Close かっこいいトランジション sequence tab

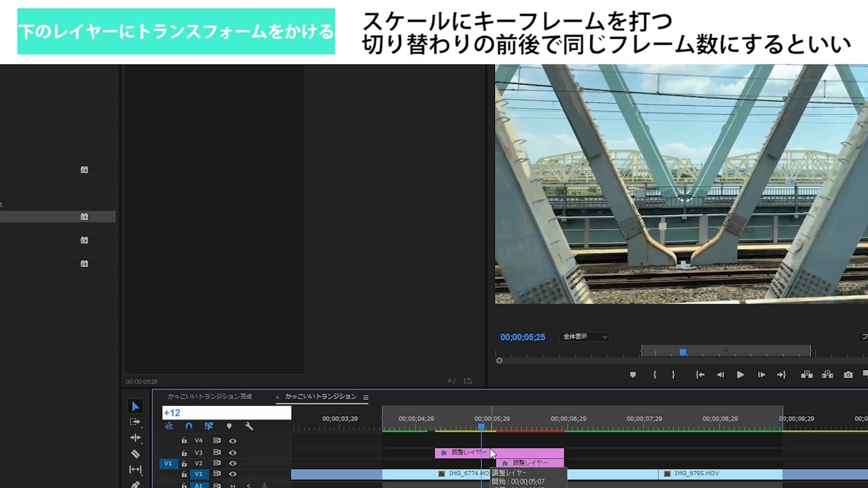point(277,397)
